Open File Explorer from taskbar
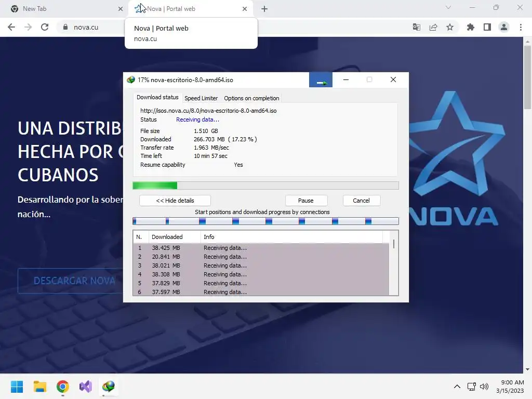The image size is (532, 399). (39, 387)
